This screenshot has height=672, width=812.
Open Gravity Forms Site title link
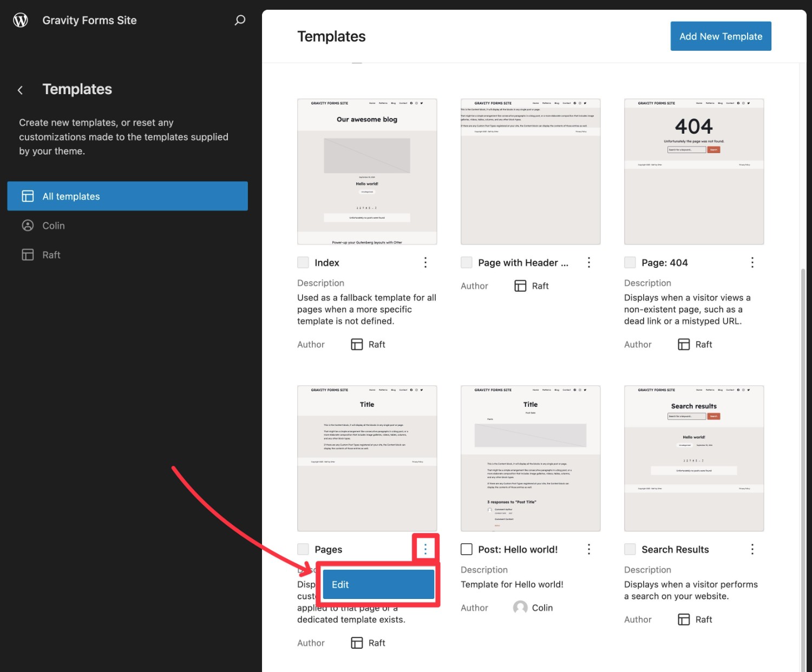click(x=90, y=21)
